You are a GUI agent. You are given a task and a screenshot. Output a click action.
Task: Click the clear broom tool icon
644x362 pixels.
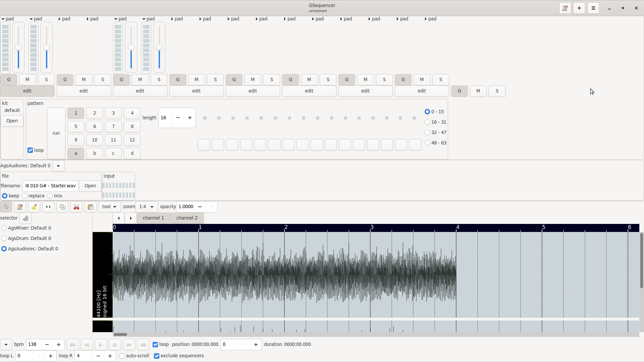pyautogui.click(x=34, y=207)
